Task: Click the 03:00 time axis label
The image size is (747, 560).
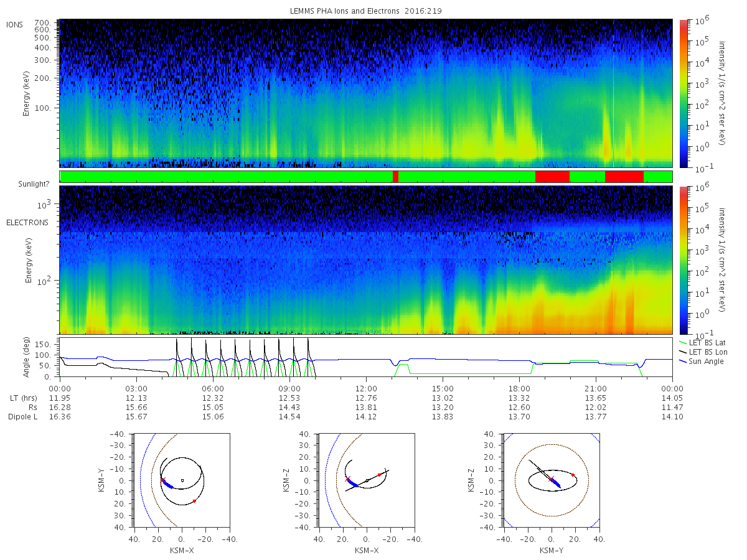Action: point(136,388)
